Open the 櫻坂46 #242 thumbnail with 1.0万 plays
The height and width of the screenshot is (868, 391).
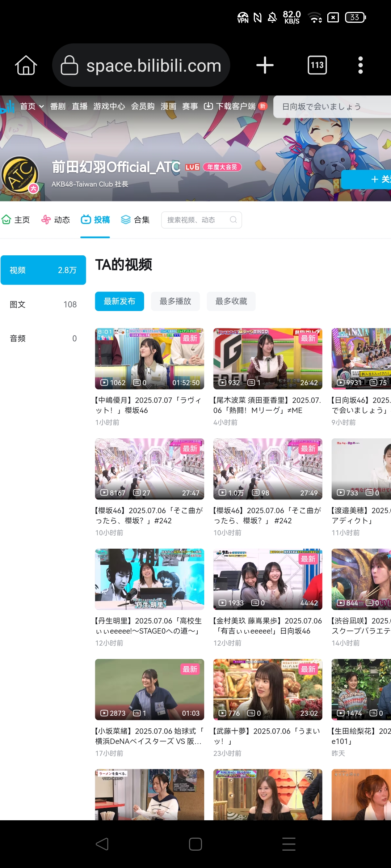pyautogui.click(x=268, y=469)
